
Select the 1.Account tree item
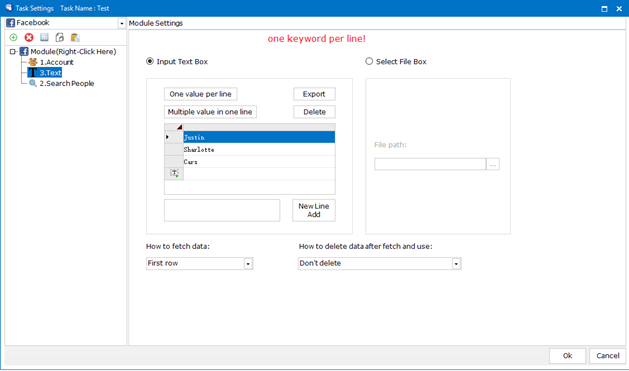pyautogui.click(x=56, y=62)
